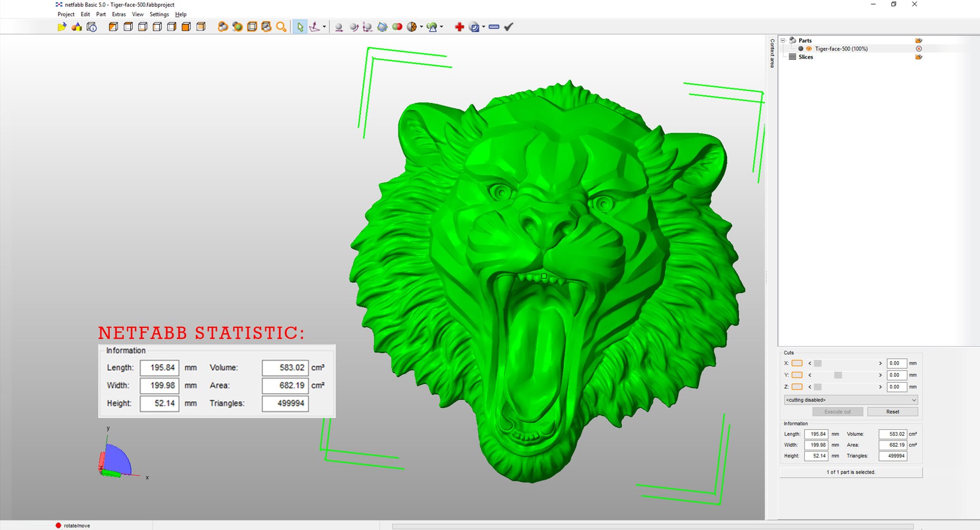980x530 pixels.
Task: Open a project with the yellow folder icon
Action: [x=62, y=27]
